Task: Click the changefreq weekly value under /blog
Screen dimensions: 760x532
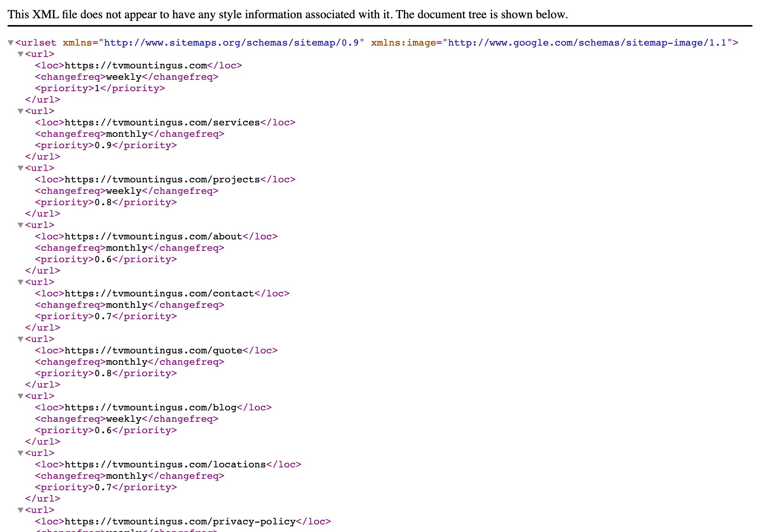Action: click(x=124, y=419)
